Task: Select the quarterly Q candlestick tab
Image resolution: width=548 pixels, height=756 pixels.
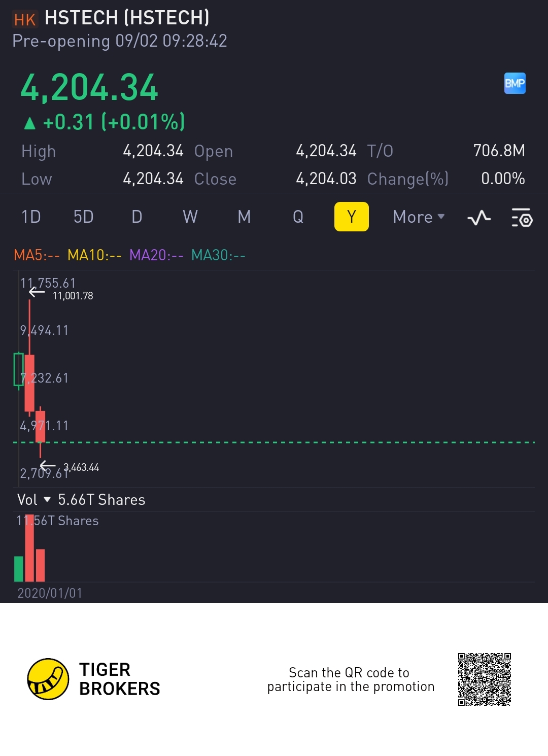Action: click(298, 217)
